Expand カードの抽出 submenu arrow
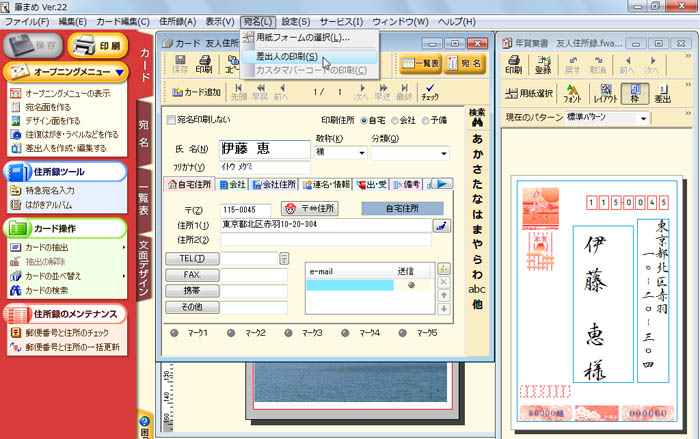This screenshot has width=700, height=439. click(x=124, y=247)
